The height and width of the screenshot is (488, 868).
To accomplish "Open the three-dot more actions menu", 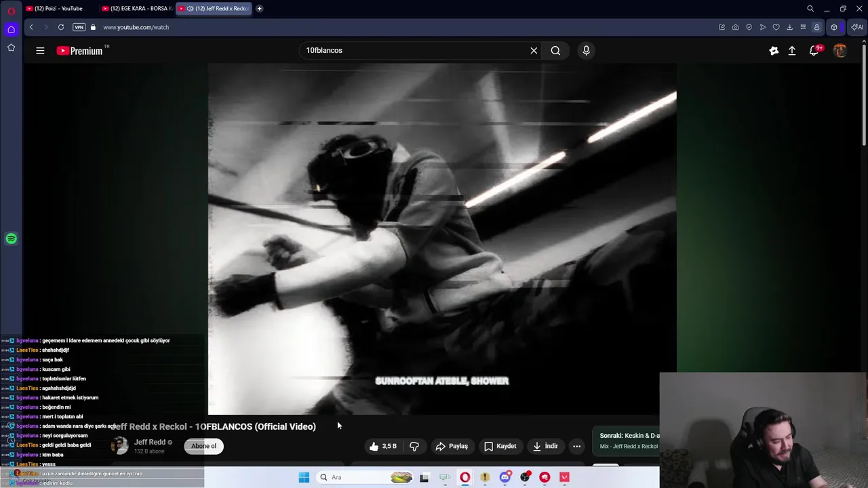I will 576,446.
